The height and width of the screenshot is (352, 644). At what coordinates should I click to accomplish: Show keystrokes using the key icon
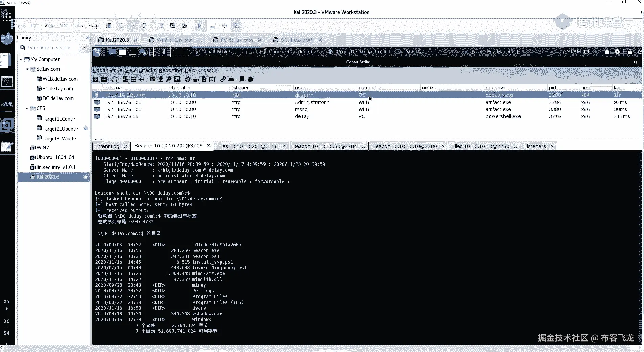(x=169, y=79)
